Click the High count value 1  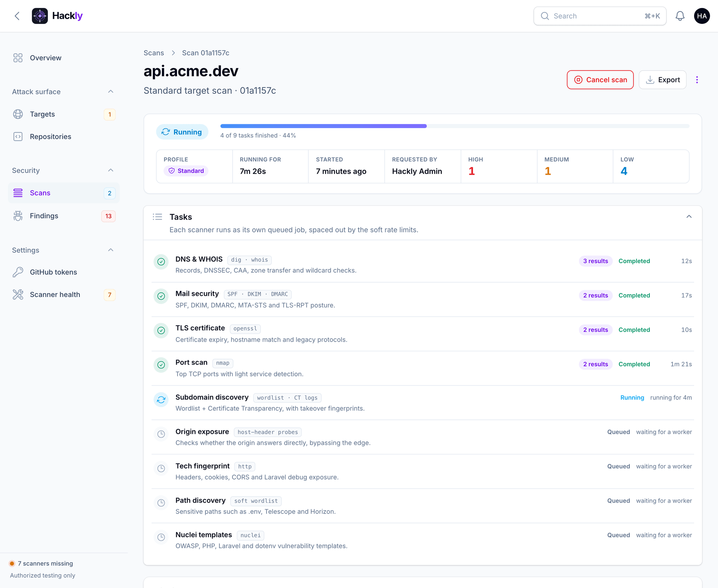[x=471, y=171]
